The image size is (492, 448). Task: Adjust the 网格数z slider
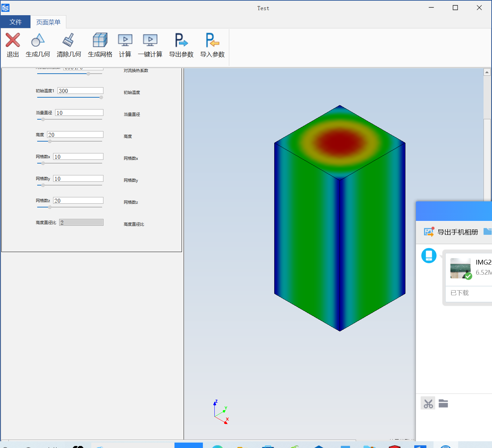(x=70, y=207)
